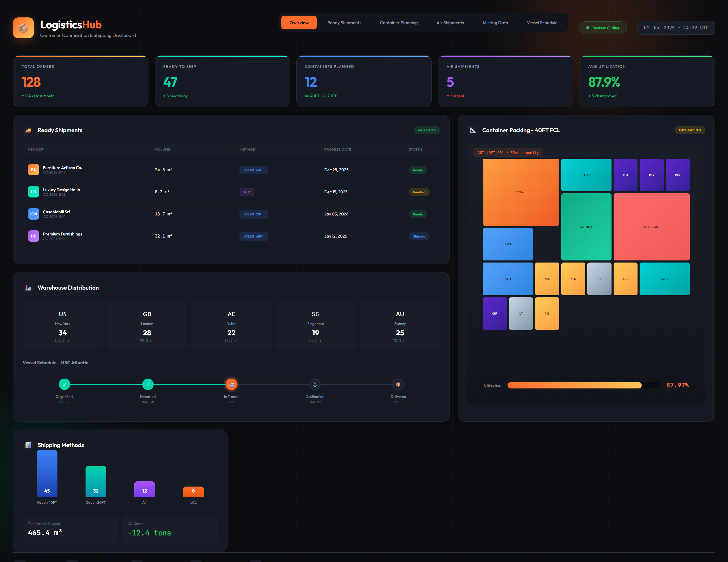Click the LogisticsHub package logo icon
Image resolution: width=728 pixels, height=562 pixels.
[x=23, y=28]
